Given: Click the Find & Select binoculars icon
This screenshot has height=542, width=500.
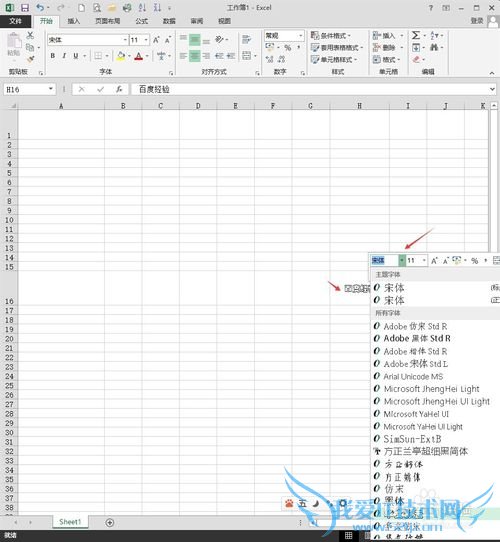Looking at the screenshot, I should (x=434, y=47).
